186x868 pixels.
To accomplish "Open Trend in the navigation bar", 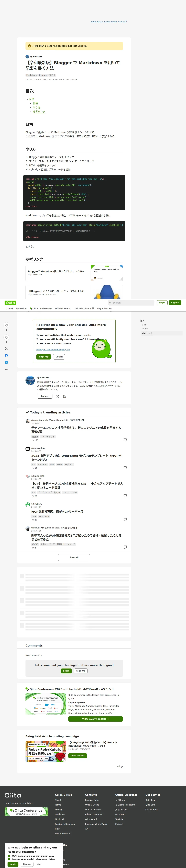I will click(x=9, y=308).
